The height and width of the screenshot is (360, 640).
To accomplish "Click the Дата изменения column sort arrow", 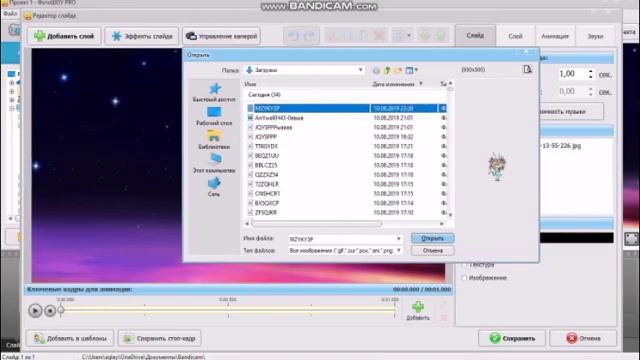I will tap(421, 84).
